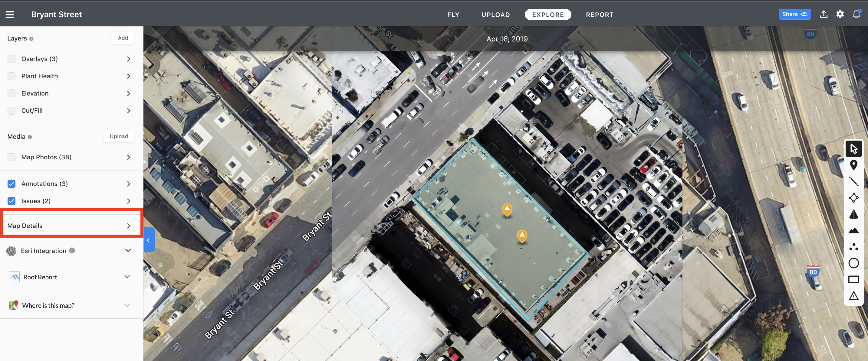Expand the Overlays row chevron
Screen dimensions: 868x361
pyautogui.click(x=128, y=59)
